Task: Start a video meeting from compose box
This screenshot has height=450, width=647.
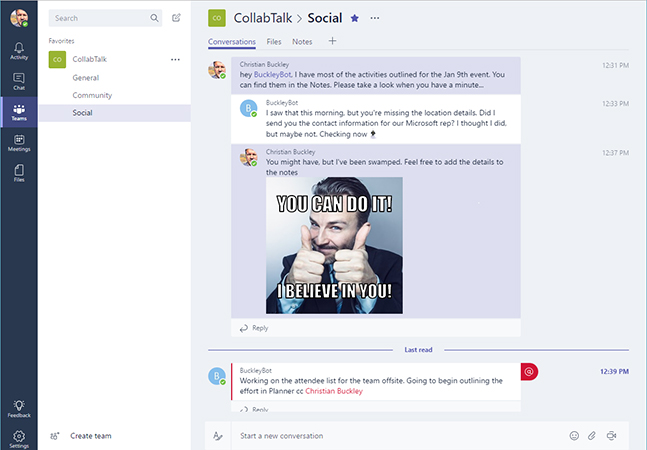Action: [612, 436]
